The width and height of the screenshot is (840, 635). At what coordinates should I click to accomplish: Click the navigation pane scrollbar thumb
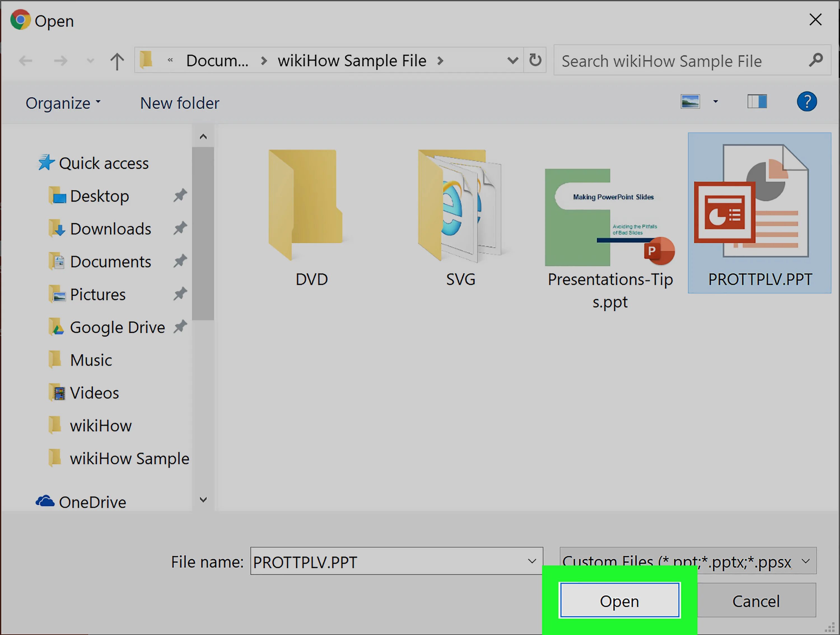click(x=203, y=233)
